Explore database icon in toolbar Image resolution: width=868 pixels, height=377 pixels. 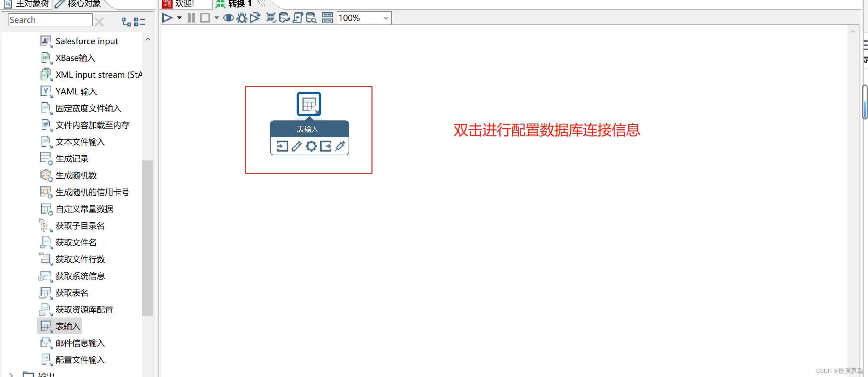point(311,18)
